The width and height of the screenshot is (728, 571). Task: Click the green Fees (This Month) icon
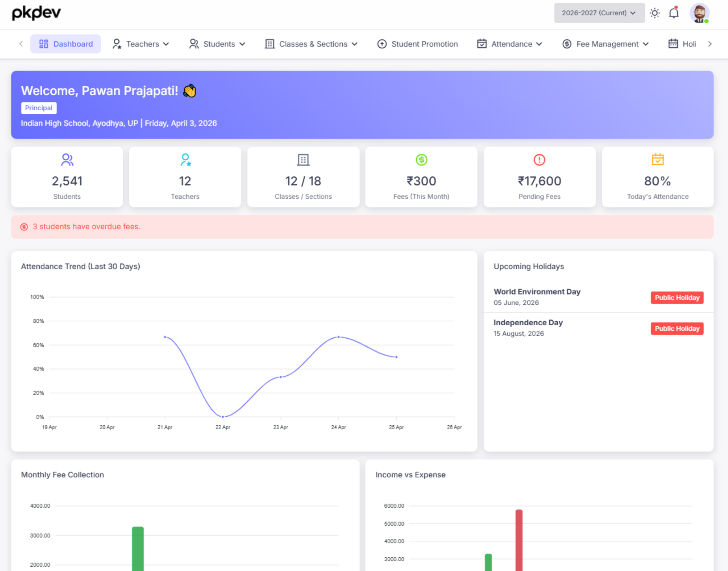pyautogui.click(x=421, y=159)
